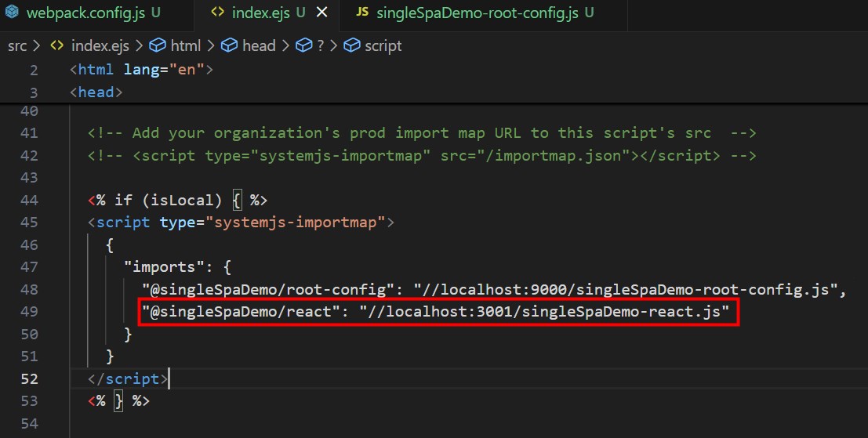Click the sticky html lang="en" line

pos(142,70)
